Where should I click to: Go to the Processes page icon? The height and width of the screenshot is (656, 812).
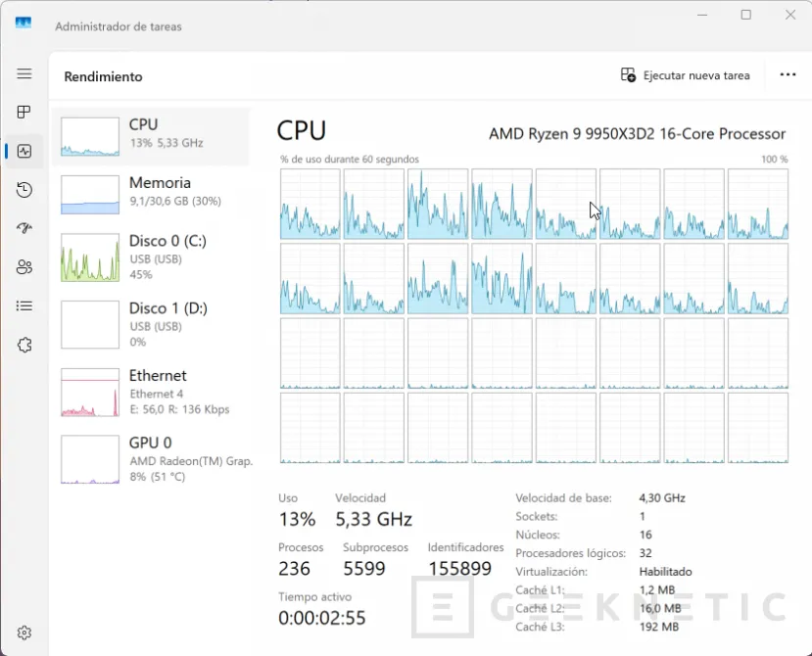pyautogui.click(x=24, y=112)
